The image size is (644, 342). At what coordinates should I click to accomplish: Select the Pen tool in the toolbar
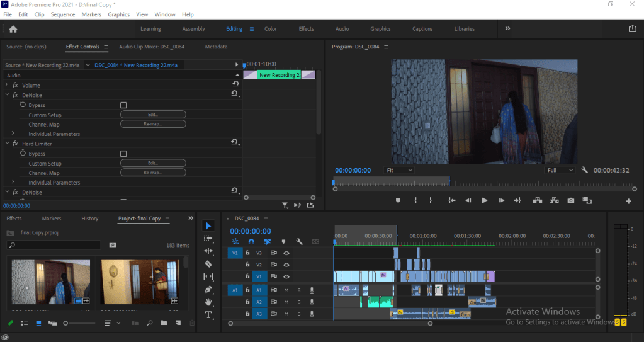209,289
